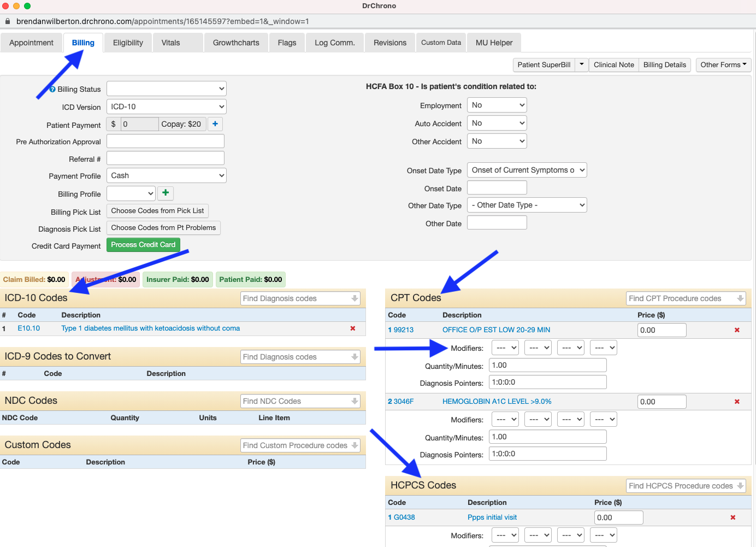Viewport: 756px width, 547px height.
Task: Open the Billing Profile dropdown
Action: [x=131, y=193]
